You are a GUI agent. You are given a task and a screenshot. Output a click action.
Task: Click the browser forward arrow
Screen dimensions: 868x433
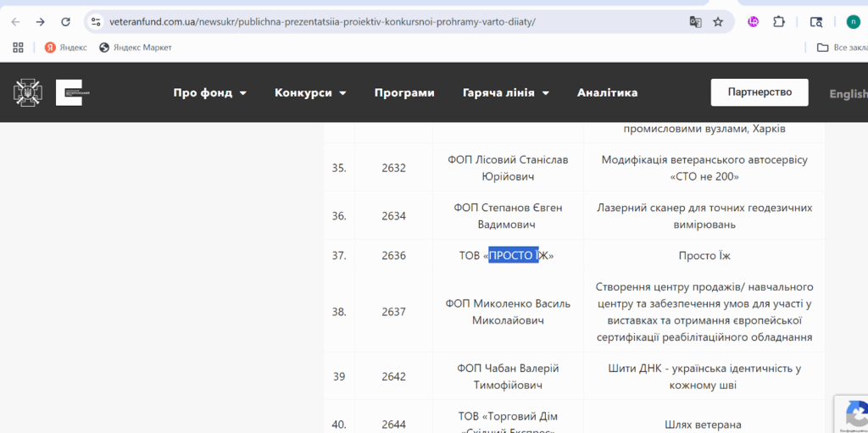click(x=40, y=22)
